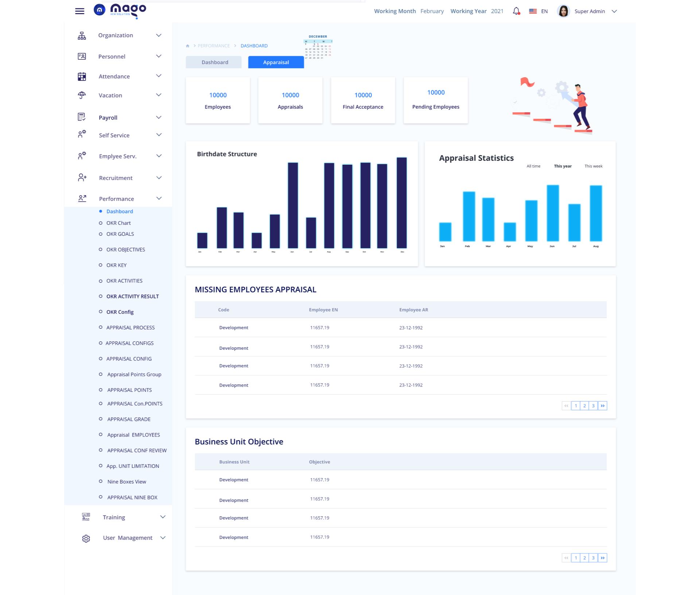700x595 pixels.
Task: Open the Vacation umbrella icon
Action: pyautogui.click(x=82, y=95)
